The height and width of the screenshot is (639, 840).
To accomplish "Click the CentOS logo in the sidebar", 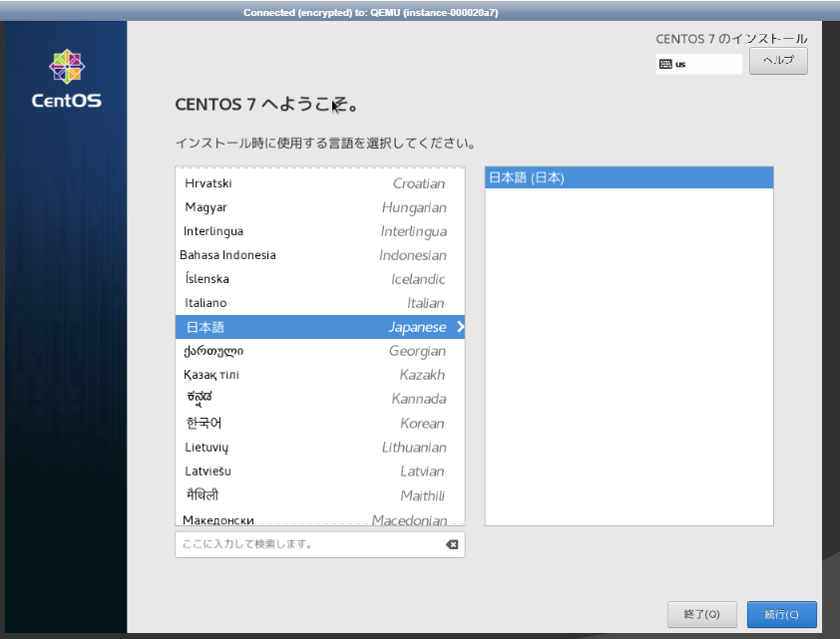I will [x=67, y=78].
